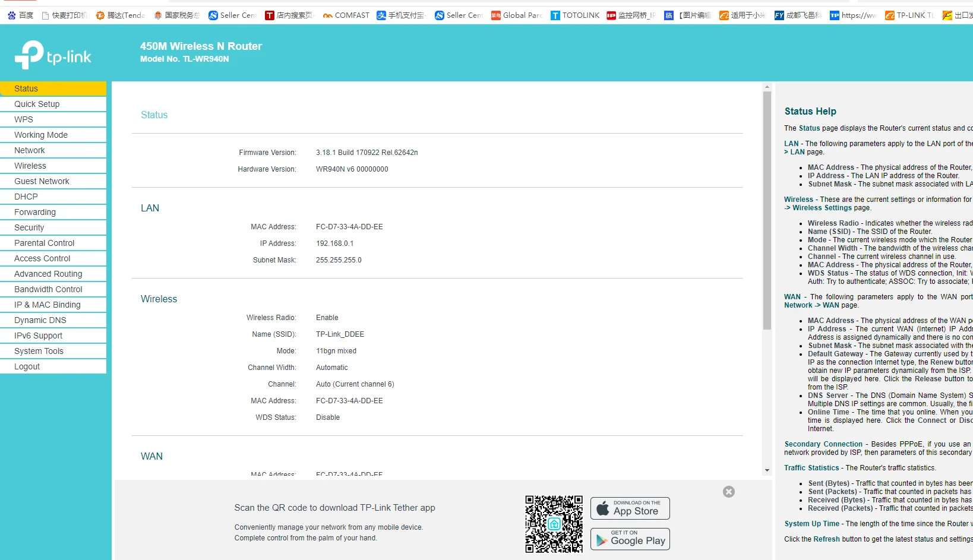Viewport: 973px width, 560px height.
Task: Click the 450M Wireless N Router title
Action: 201,46
